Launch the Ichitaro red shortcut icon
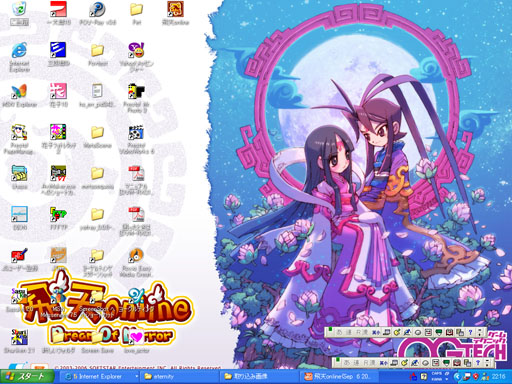 (58, 9)
